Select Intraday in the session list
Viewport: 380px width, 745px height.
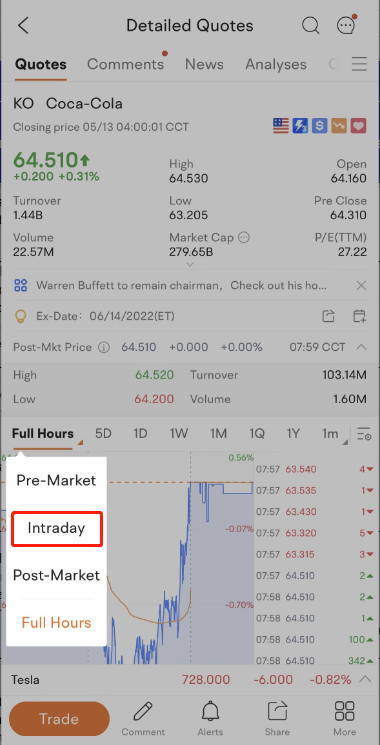pos(56,528)
